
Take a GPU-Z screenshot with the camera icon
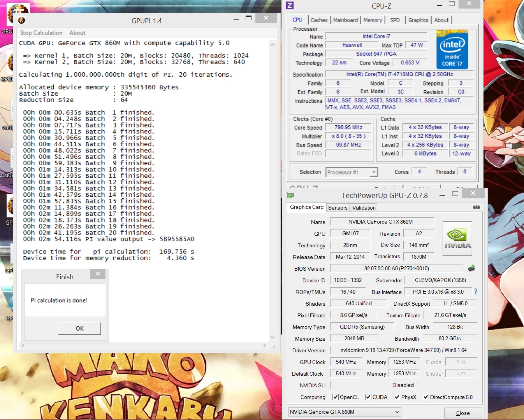(476, 207)
